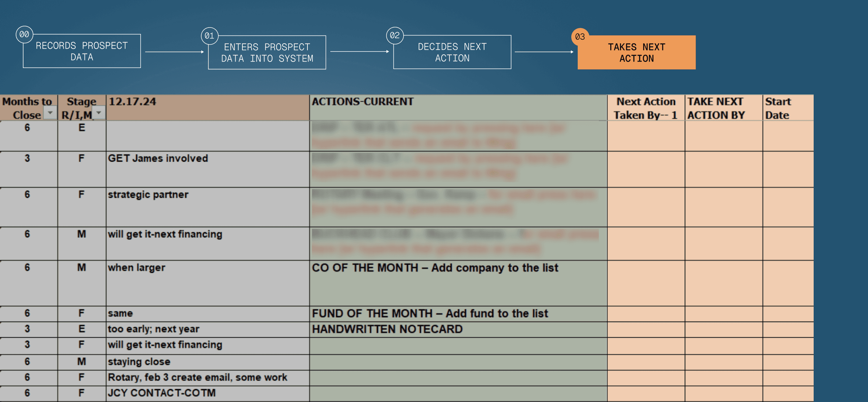Screen dimensions: 868x402
Task: Open the Stage R/I,M filter dropdown
Action: click(99, 113)
